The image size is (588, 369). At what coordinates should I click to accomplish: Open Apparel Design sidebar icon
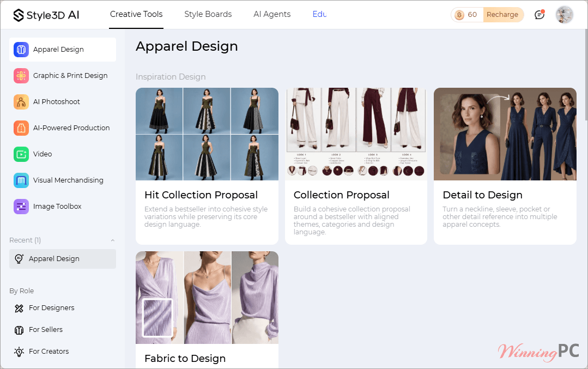pos(21,50)
